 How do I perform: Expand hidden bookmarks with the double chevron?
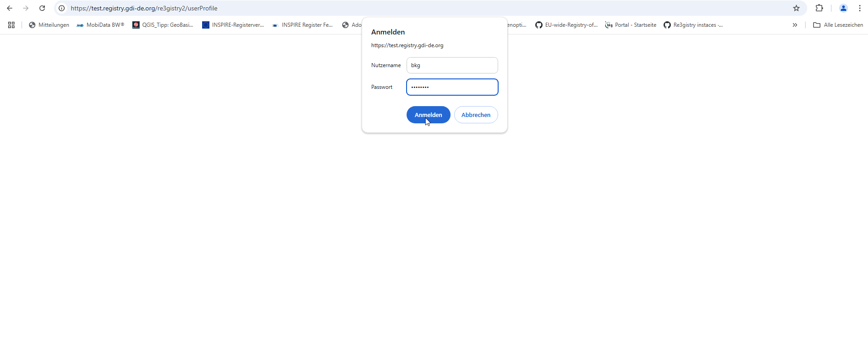coord(795,25)
